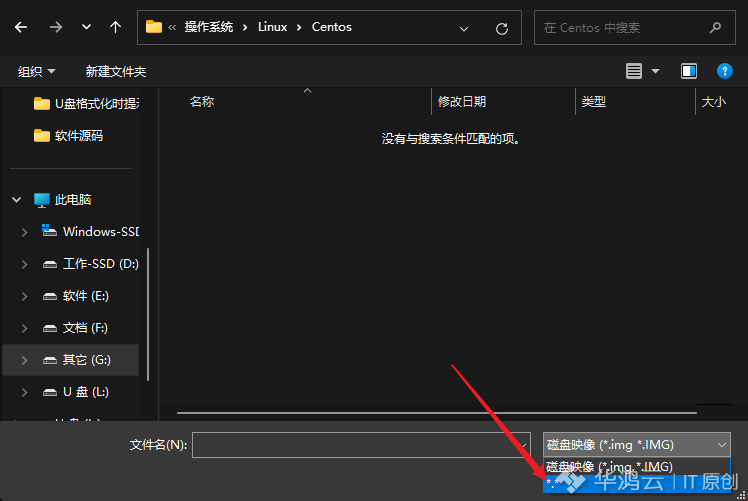Expand the 软件 (E:) node
748x501 pixels.
24,296
